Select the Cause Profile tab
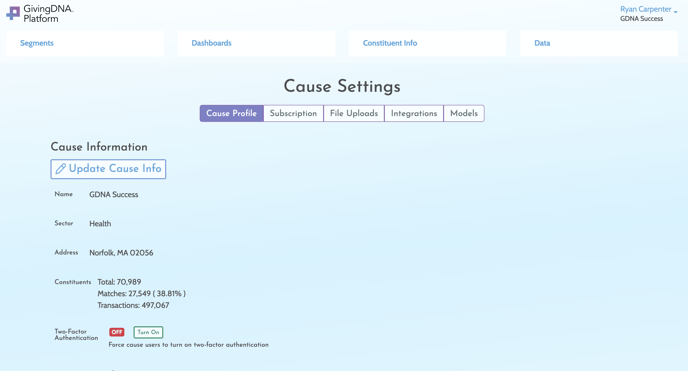This screenshot has width=688, height=371. (232, 113)
